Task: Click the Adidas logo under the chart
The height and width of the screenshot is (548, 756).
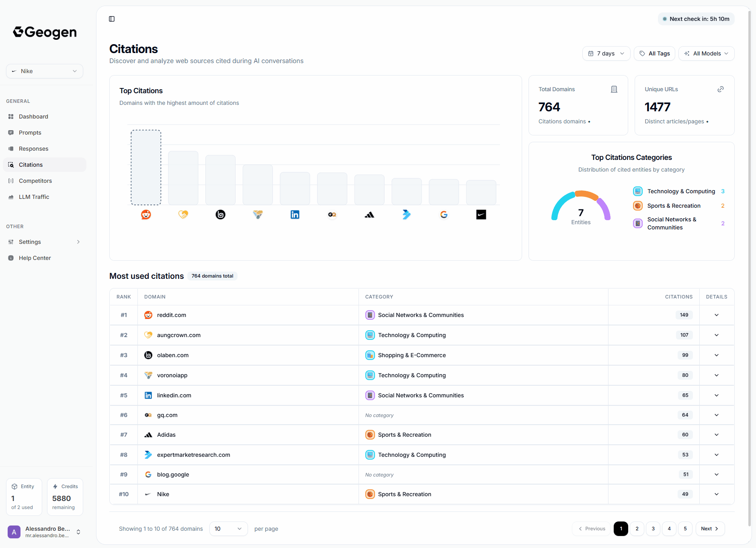Action: pyautogui.click(x=369, y=215)
